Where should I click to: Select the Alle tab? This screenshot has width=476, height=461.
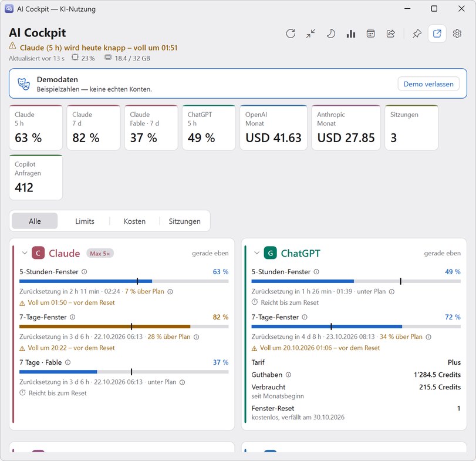pos(35,221)
